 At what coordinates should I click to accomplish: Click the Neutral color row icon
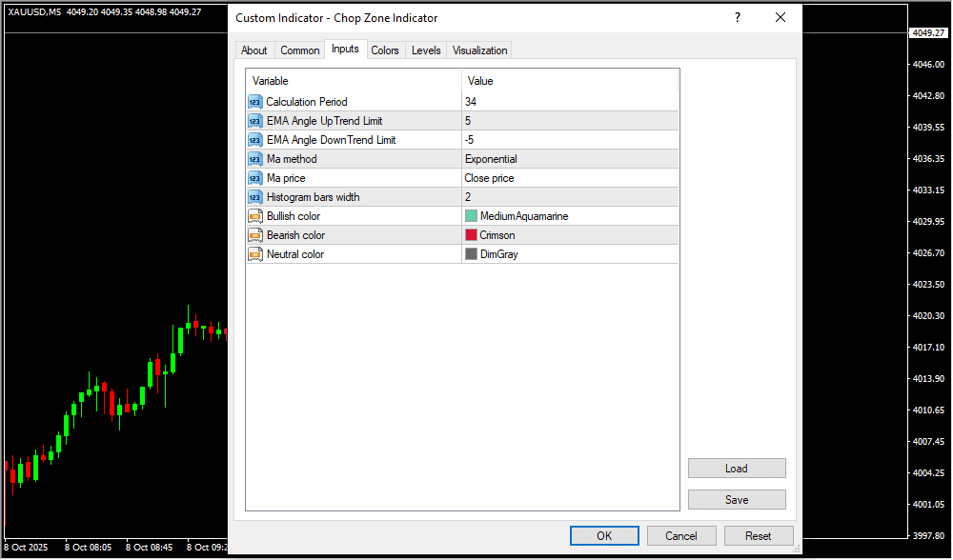click(254, 254)
